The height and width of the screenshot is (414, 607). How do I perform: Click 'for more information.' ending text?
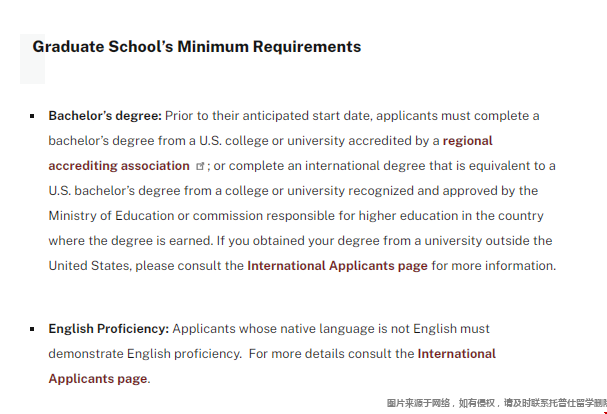[494, 266]
